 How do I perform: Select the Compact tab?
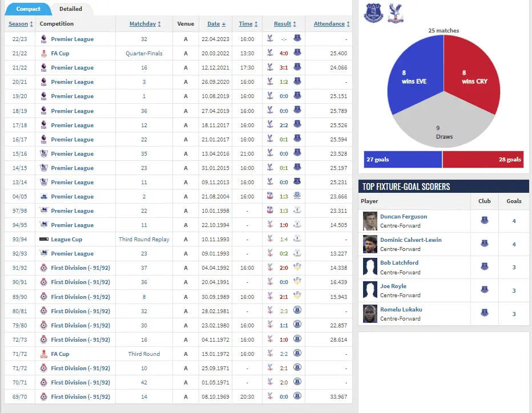(28, 9)
